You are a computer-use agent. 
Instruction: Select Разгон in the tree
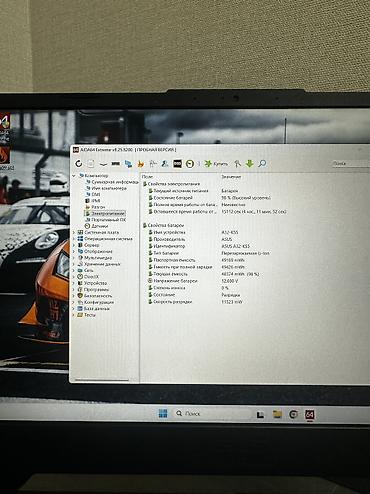(95, 207)
